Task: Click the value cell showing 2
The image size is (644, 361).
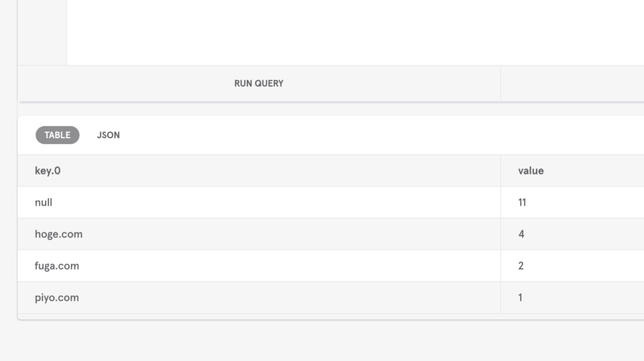Action: [x=521, y=266]
